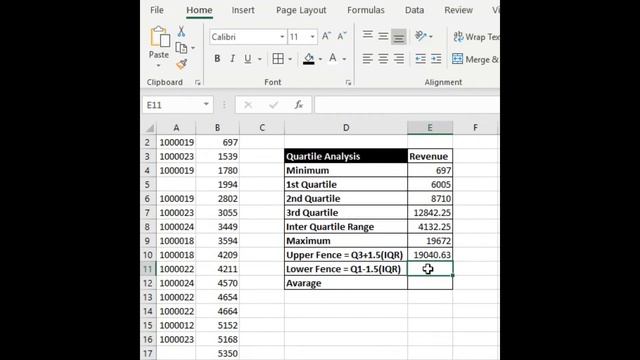Switch to the Page Layout tab

[x=301, y=10]
